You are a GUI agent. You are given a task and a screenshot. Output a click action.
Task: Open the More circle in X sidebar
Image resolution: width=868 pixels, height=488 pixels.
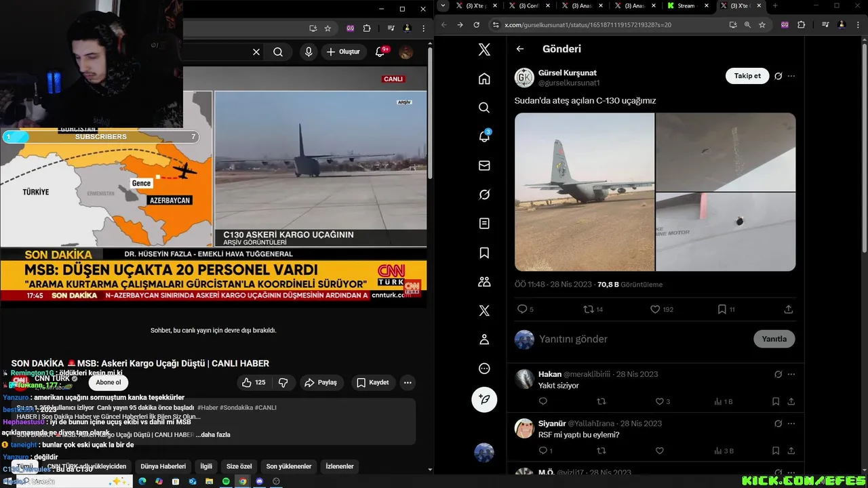(484, 368)
